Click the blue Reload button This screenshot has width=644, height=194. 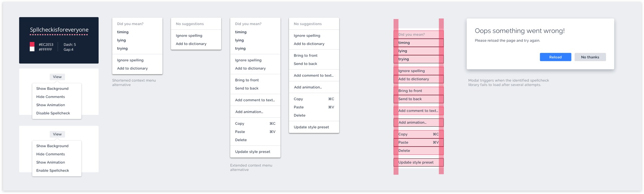555,57
